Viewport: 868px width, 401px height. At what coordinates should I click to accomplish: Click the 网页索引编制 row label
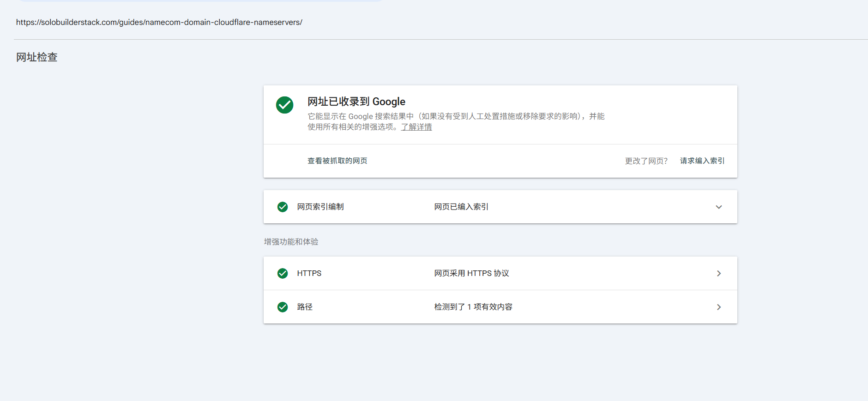coord(320,207)
